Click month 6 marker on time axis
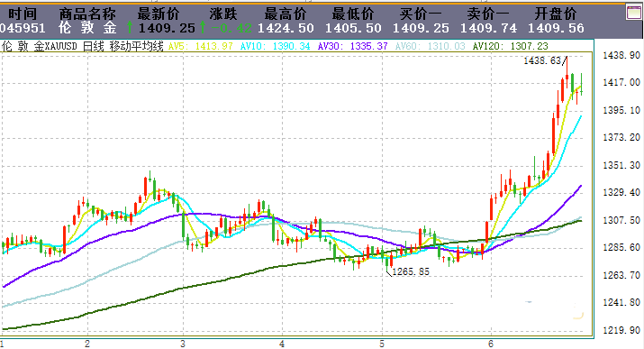 tap(491, 344)
